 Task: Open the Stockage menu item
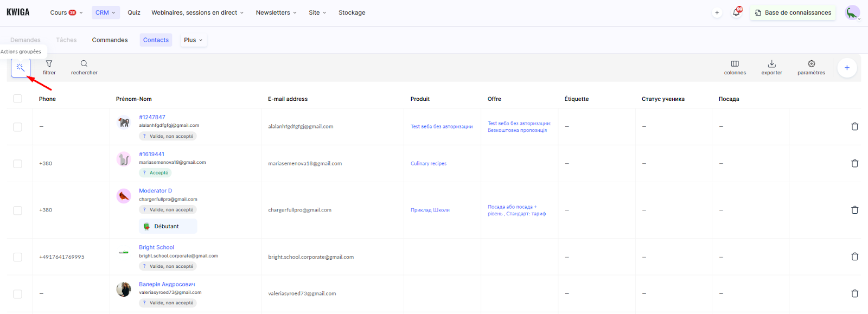pyautogui.click(x=352, y=12)
